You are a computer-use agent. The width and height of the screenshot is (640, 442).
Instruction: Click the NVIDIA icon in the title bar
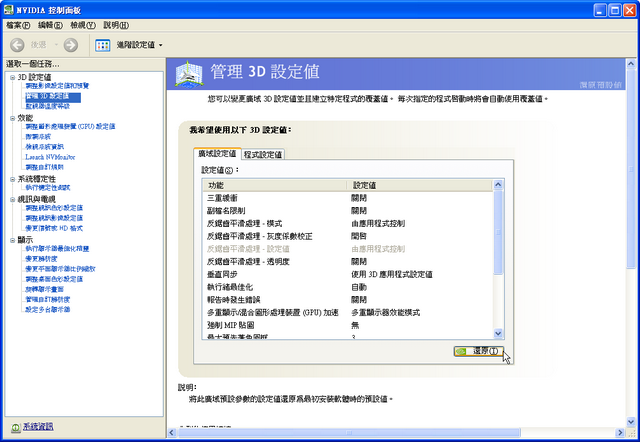click(x=9, y=9)
